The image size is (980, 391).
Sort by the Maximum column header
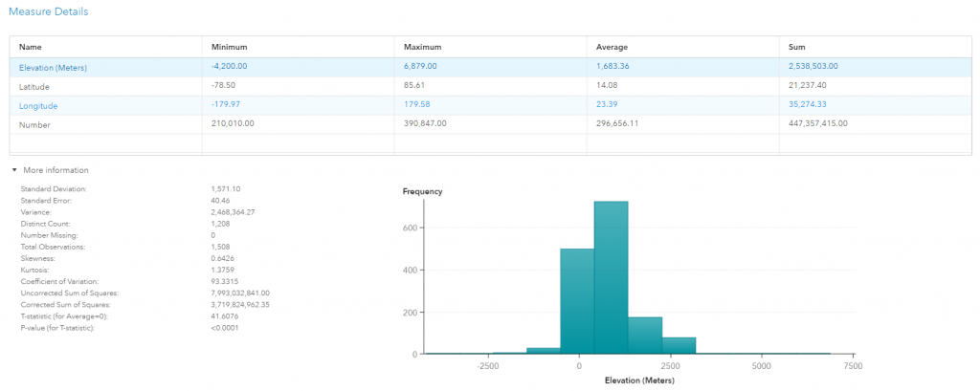[421, 47]
